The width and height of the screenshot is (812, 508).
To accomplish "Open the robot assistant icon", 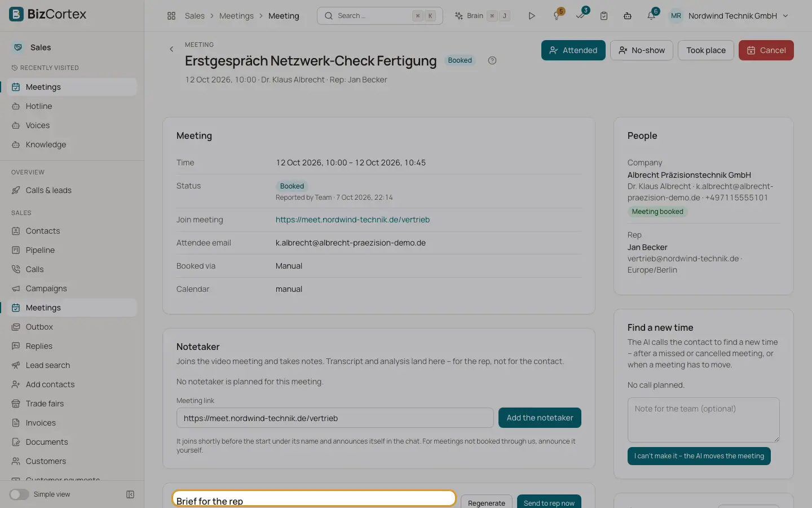I will [x=628, y=16].
